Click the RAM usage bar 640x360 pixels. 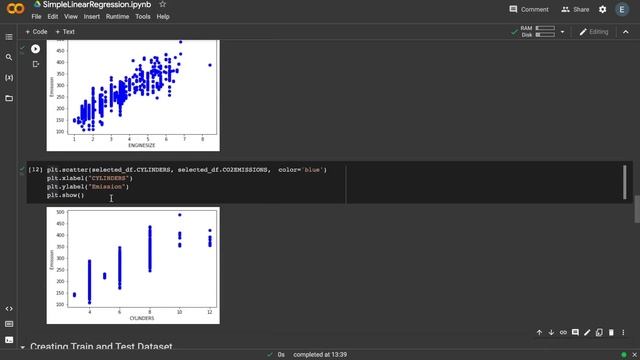pos(545,28)
